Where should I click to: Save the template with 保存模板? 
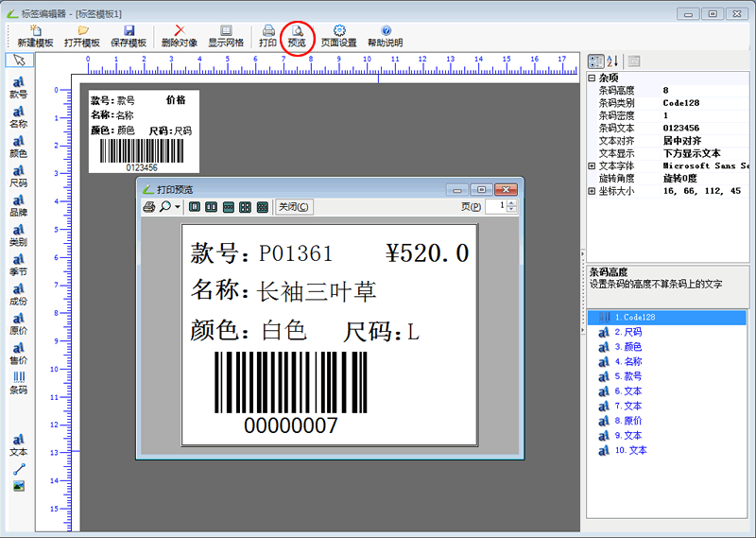point(129,37)
